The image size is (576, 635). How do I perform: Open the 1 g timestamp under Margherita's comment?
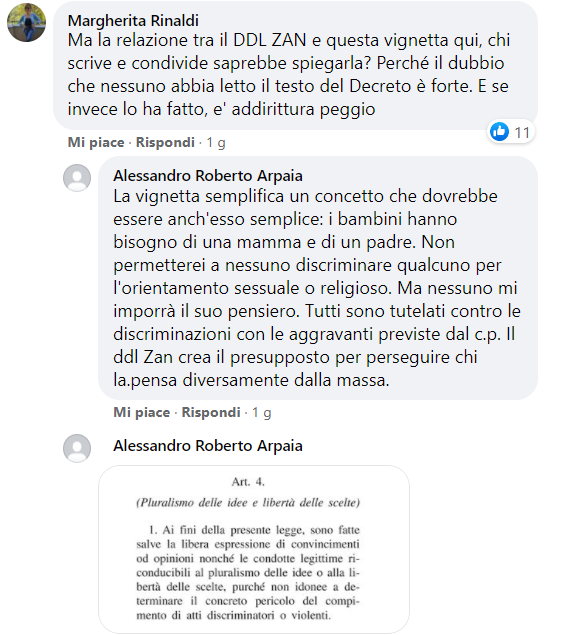click(216, 143)
